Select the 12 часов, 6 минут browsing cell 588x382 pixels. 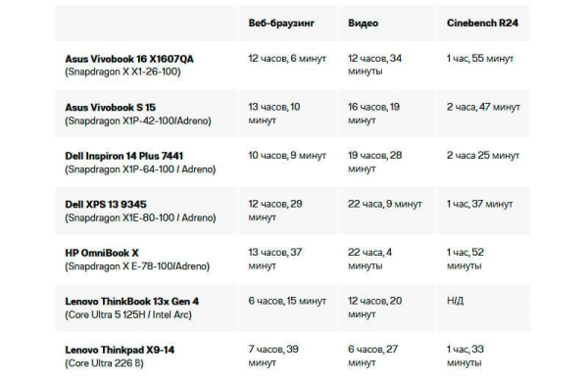(x=287, y=59)
